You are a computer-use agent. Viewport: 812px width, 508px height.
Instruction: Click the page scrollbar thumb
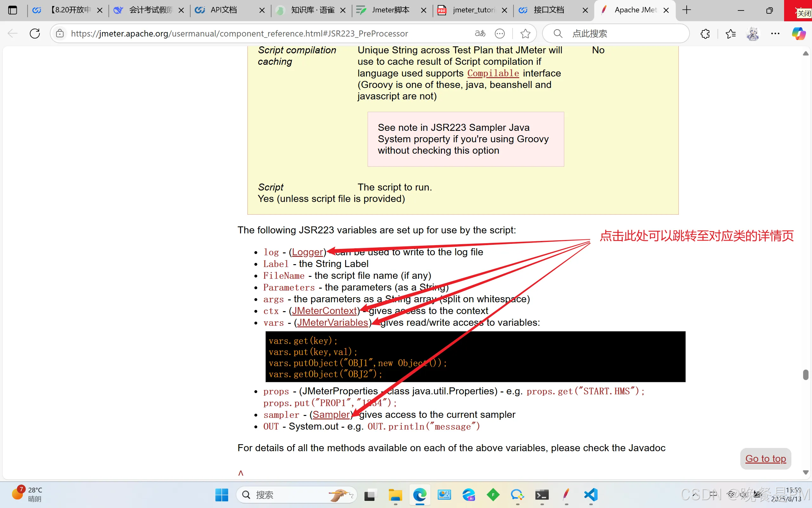[x=806, y=375]
